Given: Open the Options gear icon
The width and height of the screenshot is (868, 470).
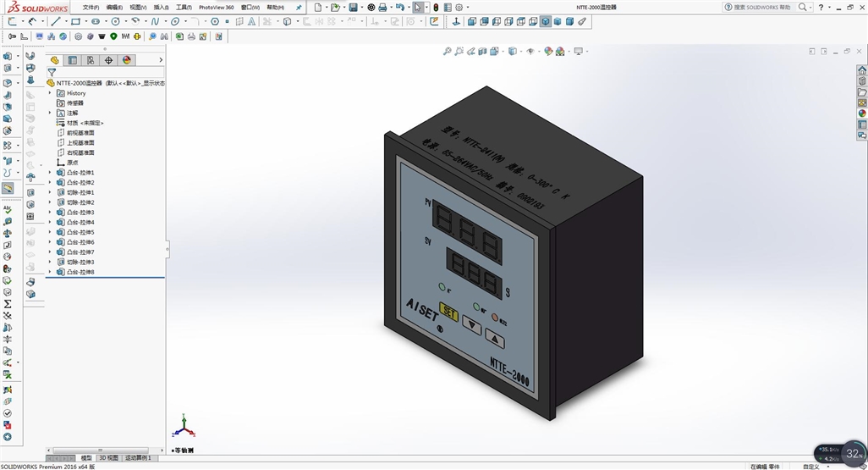Looking at the screenshot, I should [459, 8].
